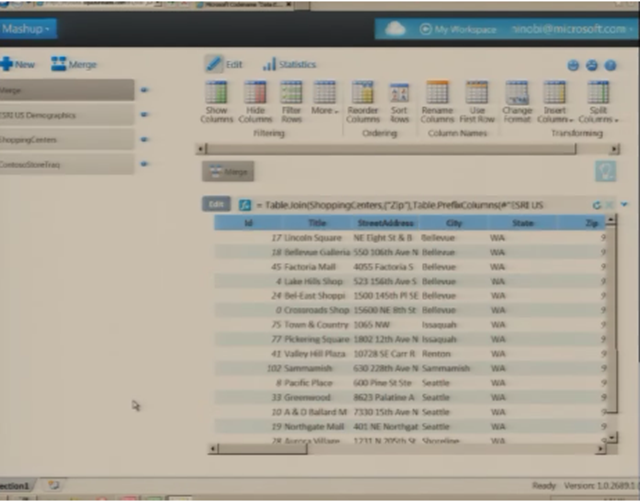Open the Section1 sheet tab
This screenshot has width=640, height=502.
coord(16,486)
